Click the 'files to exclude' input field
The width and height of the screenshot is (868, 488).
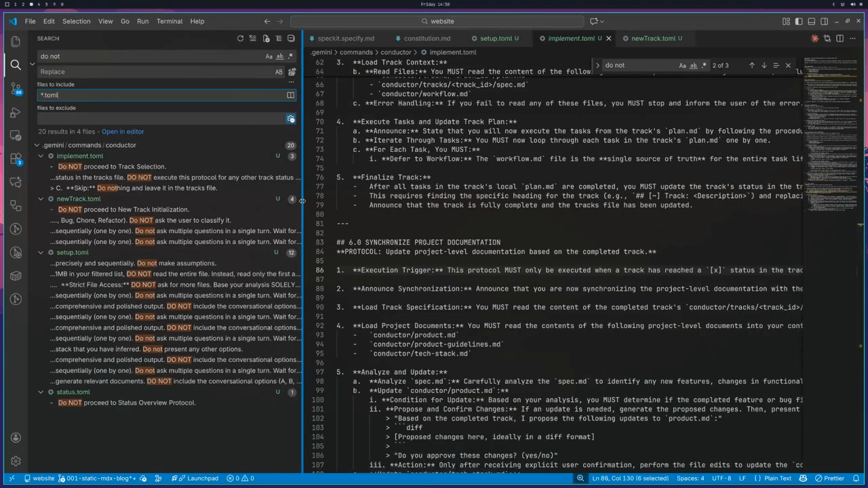click(159, 119)
